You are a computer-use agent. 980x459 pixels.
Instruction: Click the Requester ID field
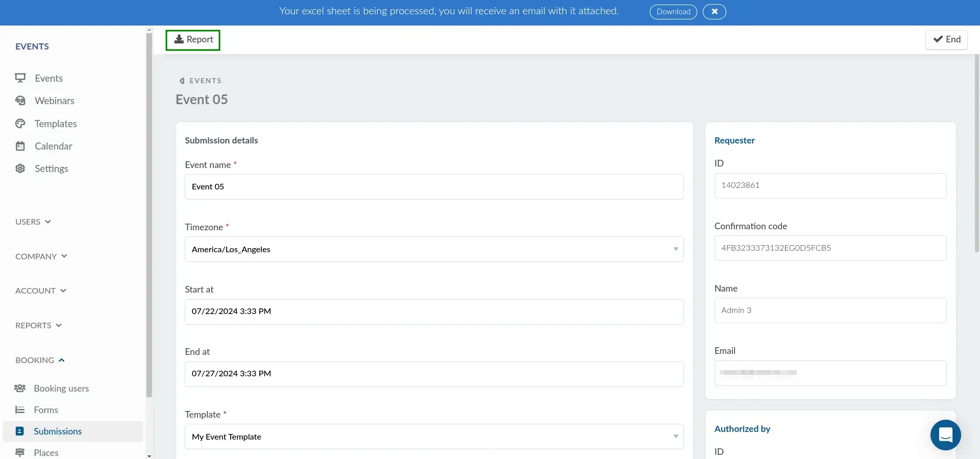(x=830, y=185)
